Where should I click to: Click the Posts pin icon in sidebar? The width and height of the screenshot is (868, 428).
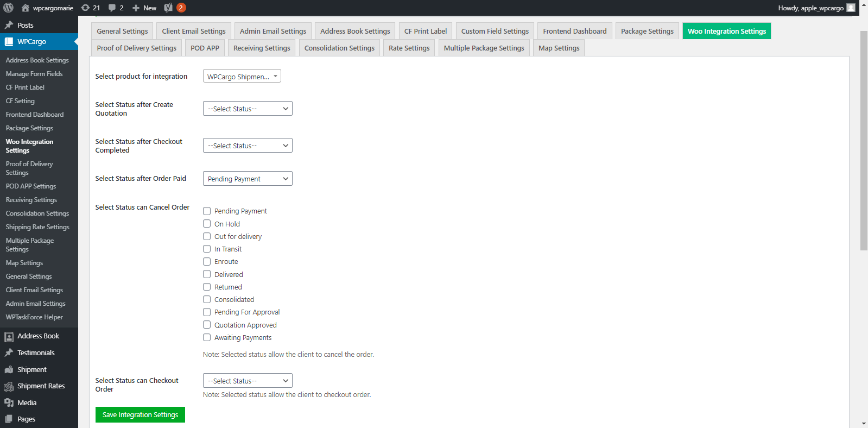(x=9, y=25)
